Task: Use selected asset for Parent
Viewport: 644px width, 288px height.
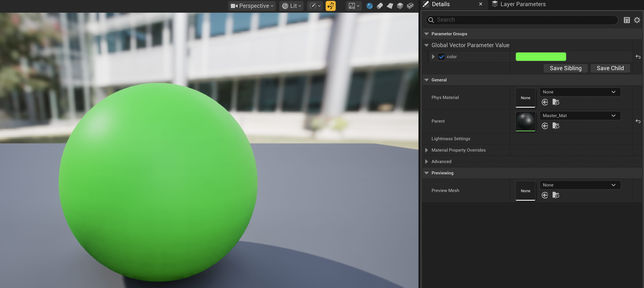Action: click(x=545, y=126)
